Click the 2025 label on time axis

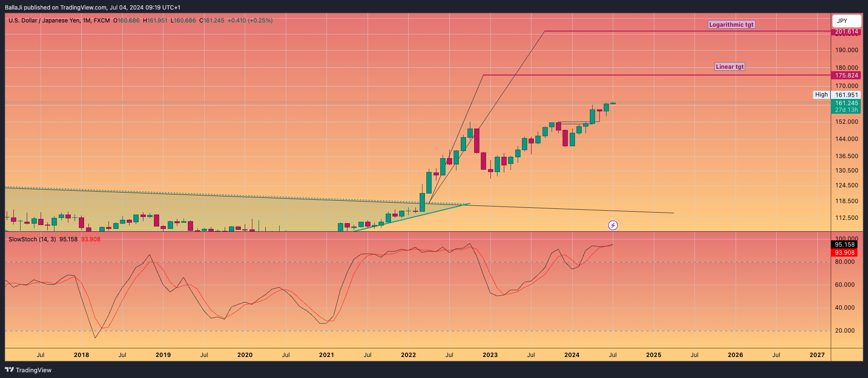click(653, 355)
